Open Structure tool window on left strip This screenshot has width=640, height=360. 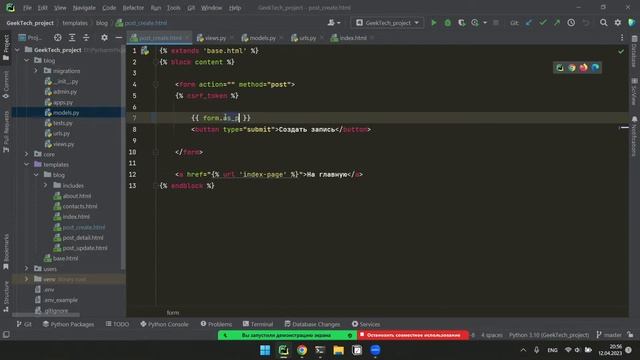pyautogui.click(x=6, y=297)
